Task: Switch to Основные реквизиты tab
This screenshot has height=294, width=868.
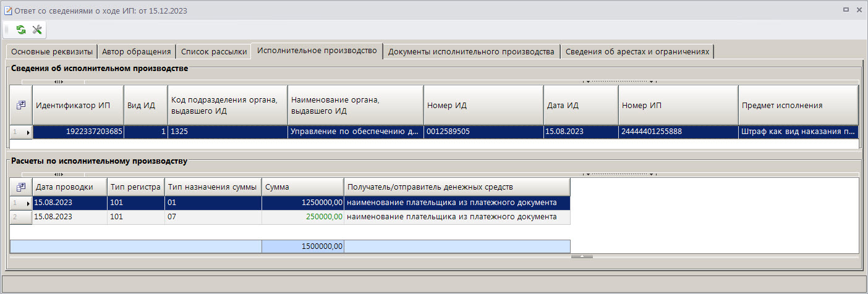Action: pos(51,52)
